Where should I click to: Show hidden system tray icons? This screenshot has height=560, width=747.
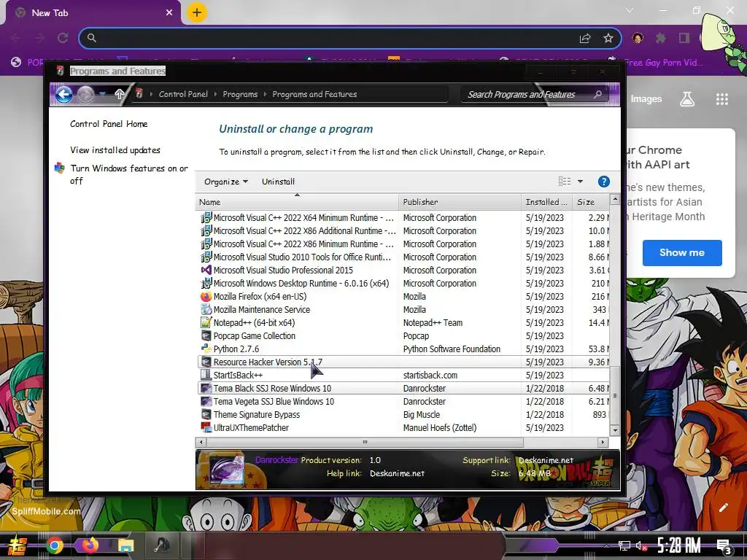pyautogui.click(x=606, y=545)
